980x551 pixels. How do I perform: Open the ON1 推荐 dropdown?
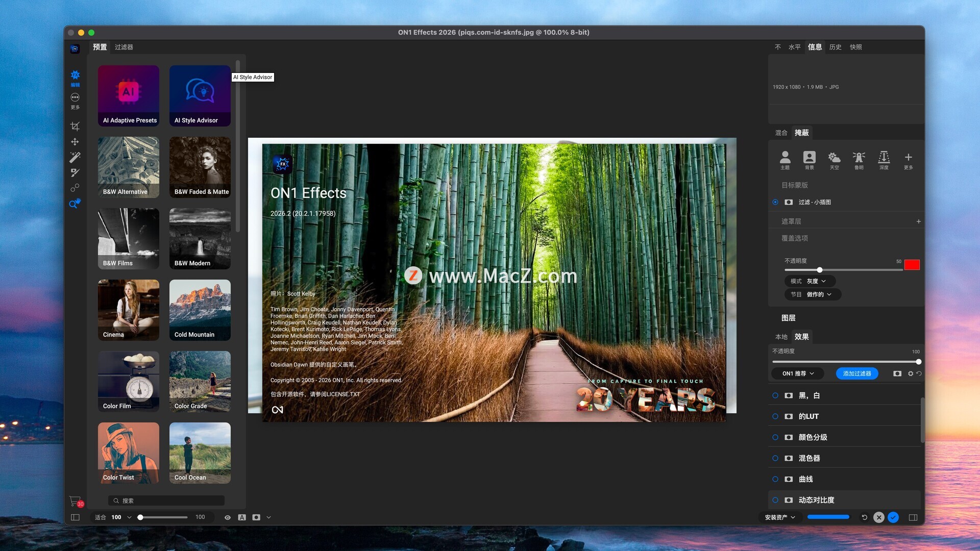coord(798,373)
